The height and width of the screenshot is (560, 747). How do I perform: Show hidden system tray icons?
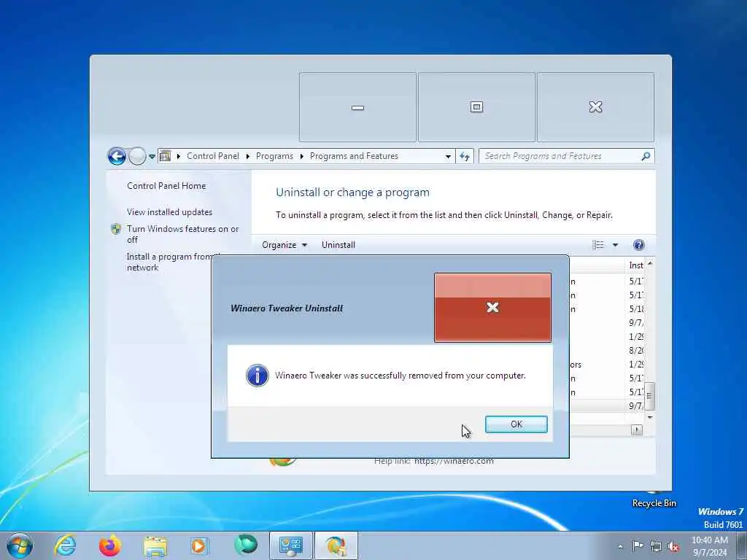pyautogui.click(x=620, y=547)
